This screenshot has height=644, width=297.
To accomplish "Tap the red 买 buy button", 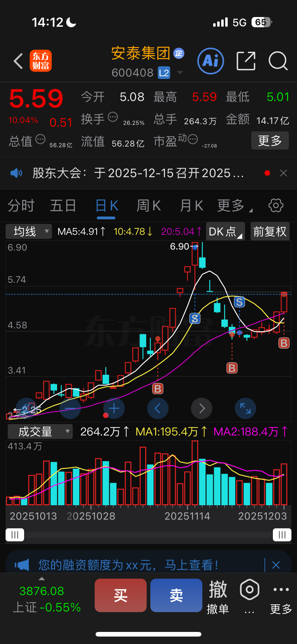I will point(121,595).
